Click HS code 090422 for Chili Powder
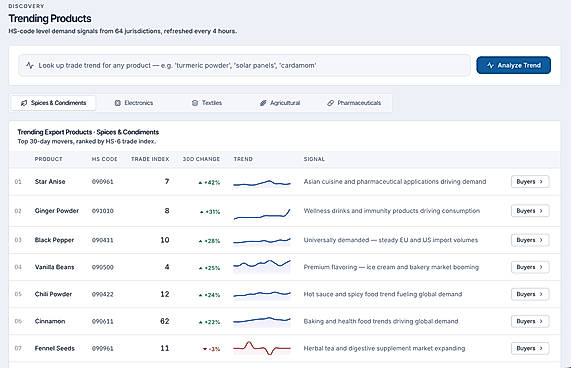Screen dimensions: 571x368 (x=103, y=294)
